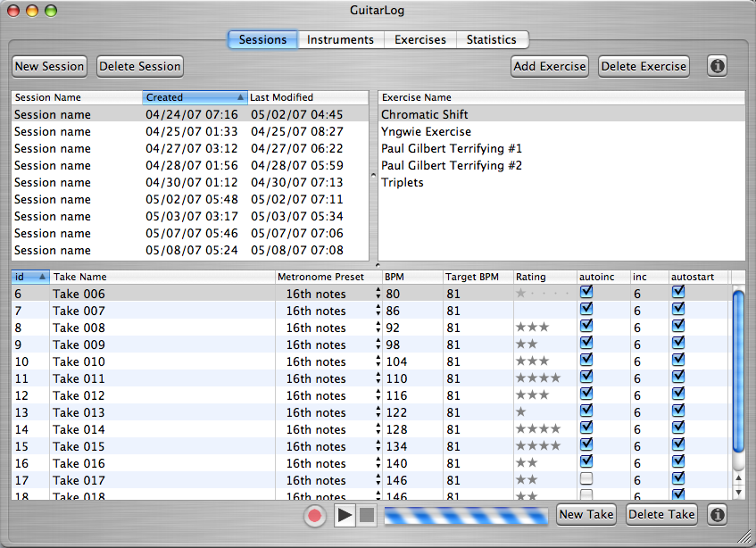Viewport: 756px width, 548px height.
Task: Disable autostart for Take 007
Action: 678,309
